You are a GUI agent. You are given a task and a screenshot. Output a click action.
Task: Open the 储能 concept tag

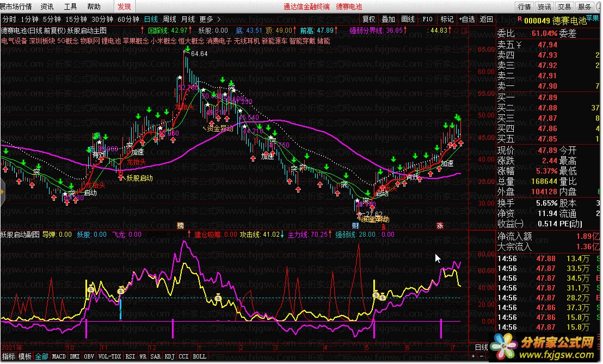[x=323, y=41]
